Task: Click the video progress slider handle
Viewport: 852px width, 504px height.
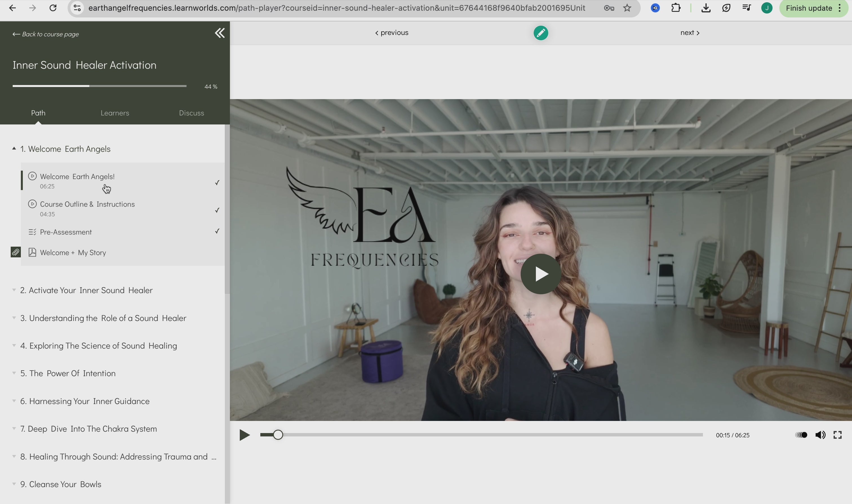Action: pyautogui.click(x=278, y=435)
